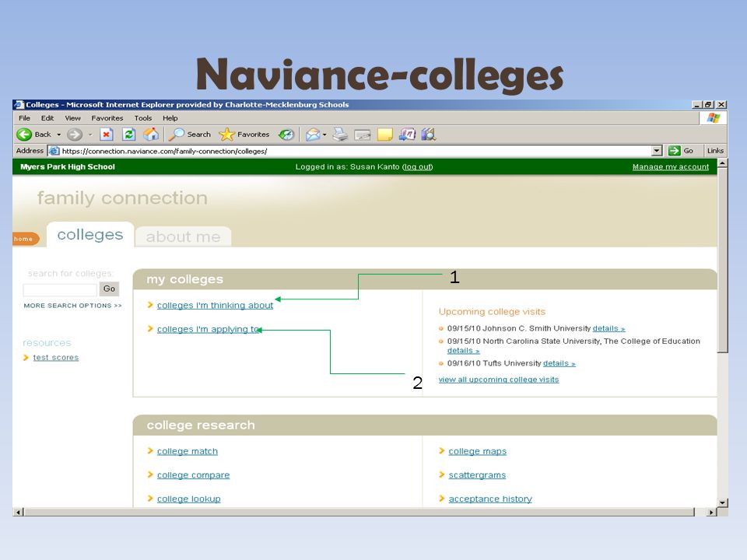Image resolution: width=747 pixels, height=560 pixels.
Task: Open the test scores resource link
Action: [56, 358]
